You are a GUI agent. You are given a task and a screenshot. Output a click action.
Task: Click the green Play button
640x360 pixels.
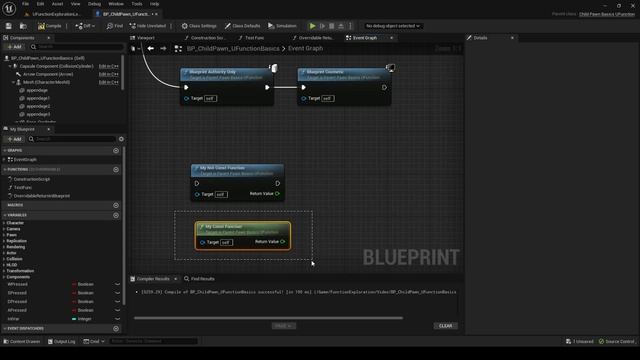[x=312, y=26]
